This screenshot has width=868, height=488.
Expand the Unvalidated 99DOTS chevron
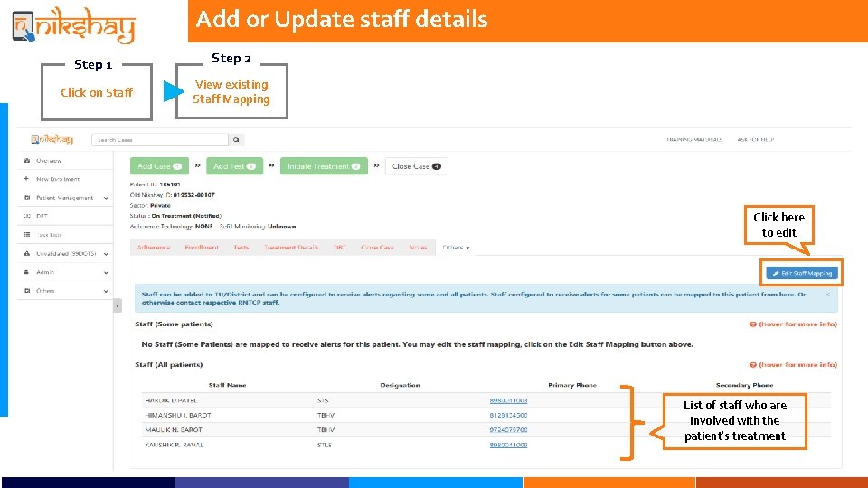coord(106,254)
